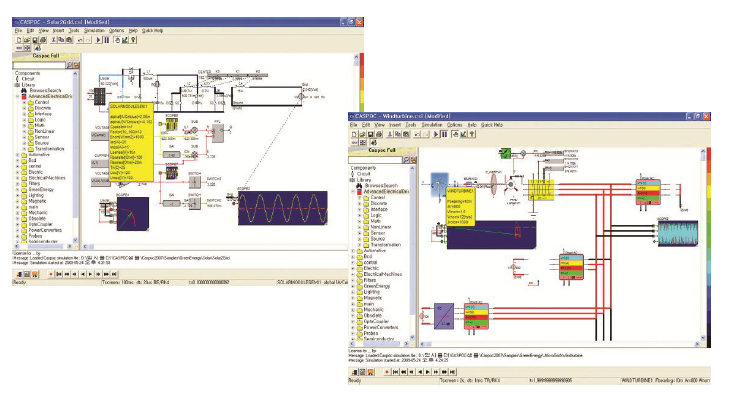The width and height of the screenshot is (731, 398).
Task: Expand GreenEnergy folder in Solar library tree
Action: (18, 190)
